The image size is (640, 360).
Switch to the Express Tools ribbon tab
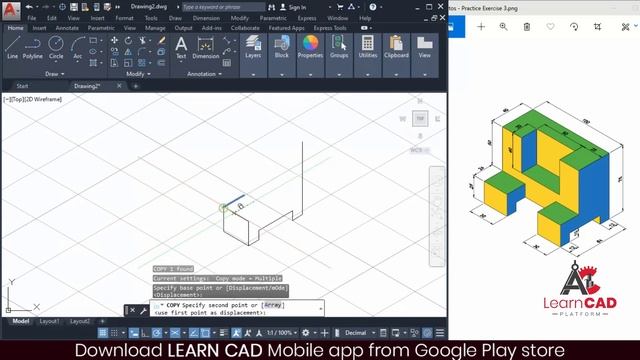pos(330,28)
